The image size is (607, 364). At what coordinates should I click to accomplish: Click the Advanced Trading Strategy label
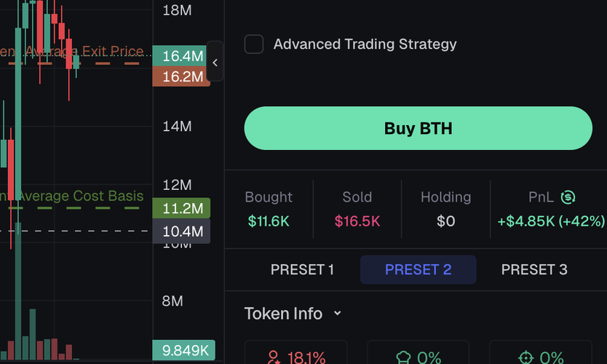point(365,44)
